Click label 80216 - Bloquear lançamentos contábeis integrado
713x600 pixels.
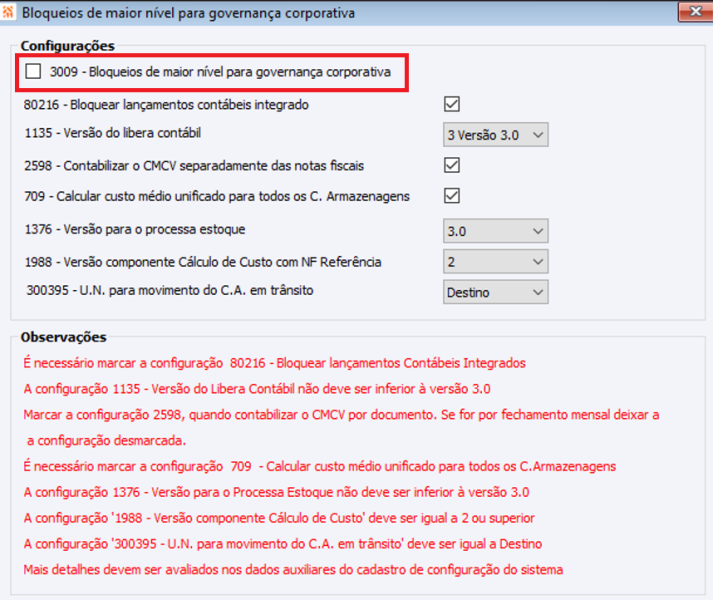click(166, 105)
